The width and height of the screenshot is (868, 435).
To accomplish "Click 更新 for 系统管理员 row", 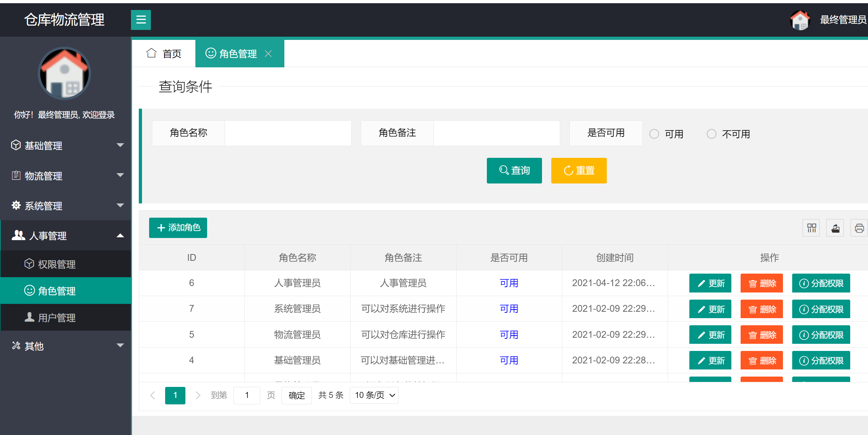I will [x=710, y=309].
